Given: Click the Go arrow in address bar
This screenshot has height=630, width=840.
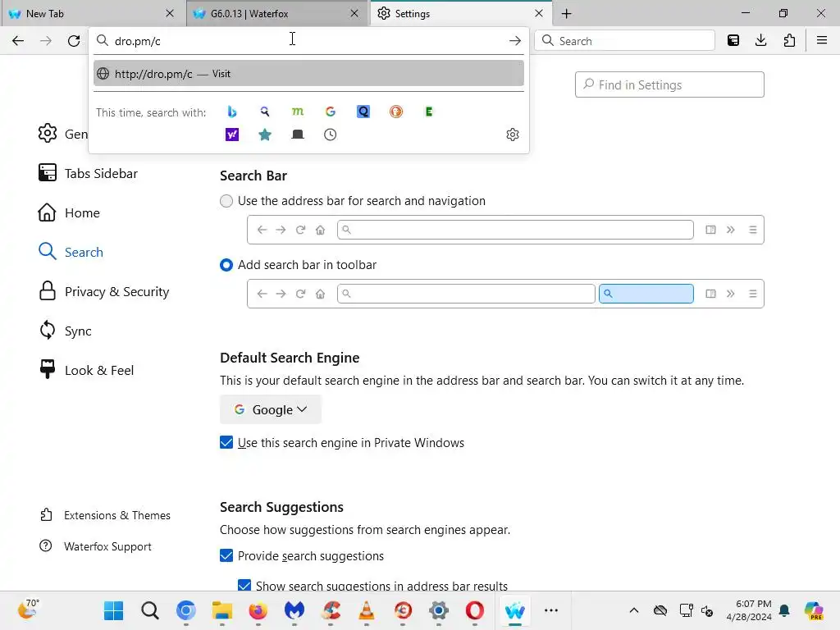Looking at the screenshot, I should coord(515,41).
